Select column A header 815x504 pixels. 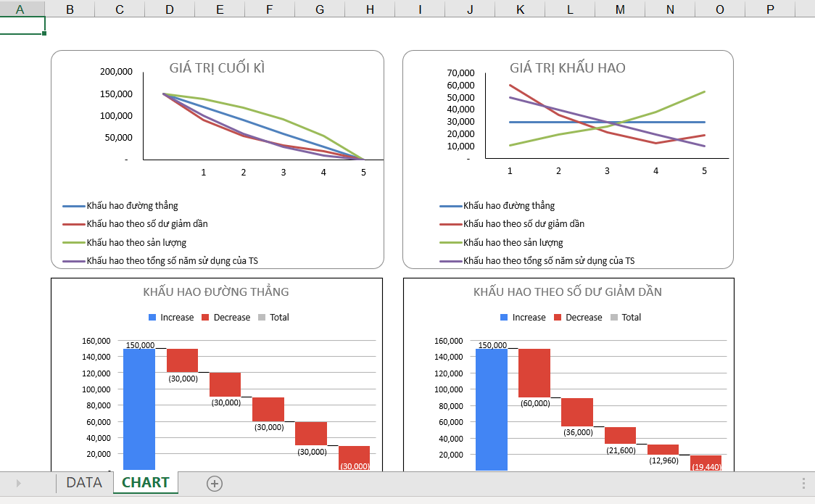click(20, 9)
